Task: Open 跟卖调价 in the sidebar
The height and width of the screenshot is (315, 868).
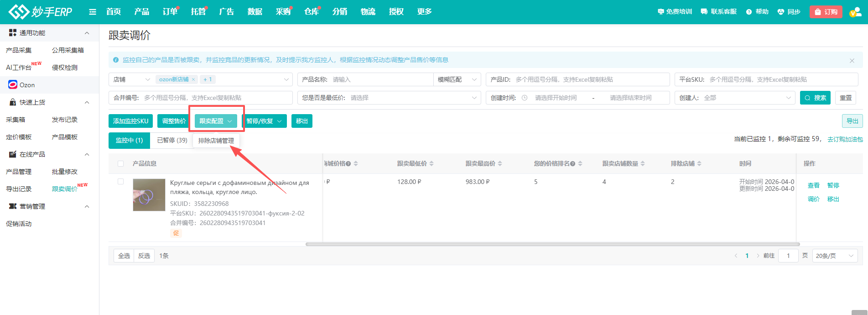Action: point(65,189)
